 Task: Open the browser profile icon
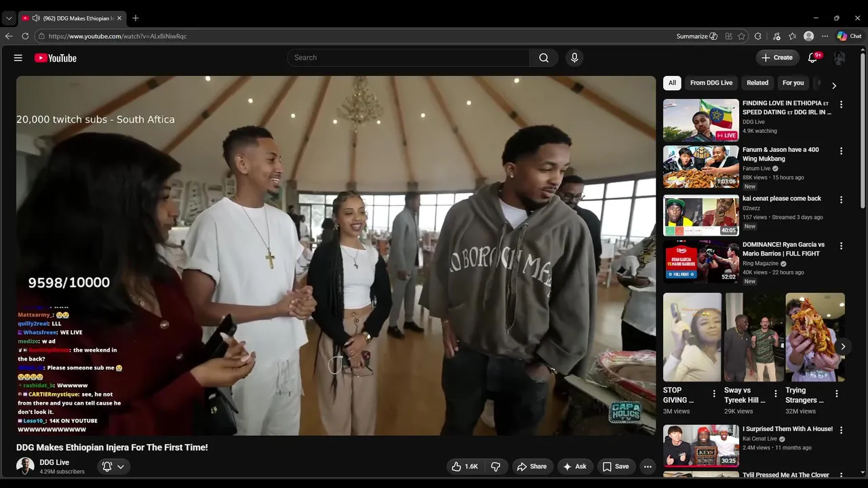pos(808,36)
